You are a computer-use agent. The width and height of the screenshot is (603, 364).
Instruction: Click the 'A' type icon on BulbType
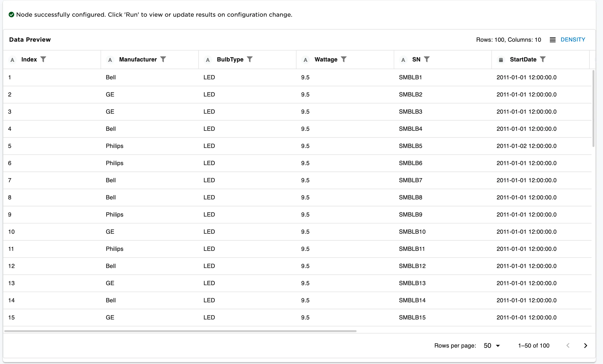pyautogui.click(x=208, y=60)
